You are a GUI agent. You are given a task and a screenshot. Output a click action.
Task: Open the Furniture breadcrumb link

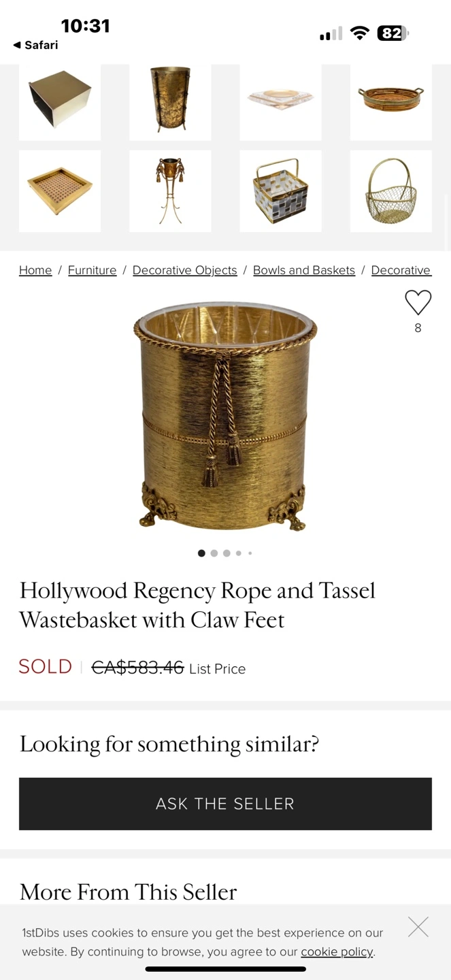click(92, 270)
